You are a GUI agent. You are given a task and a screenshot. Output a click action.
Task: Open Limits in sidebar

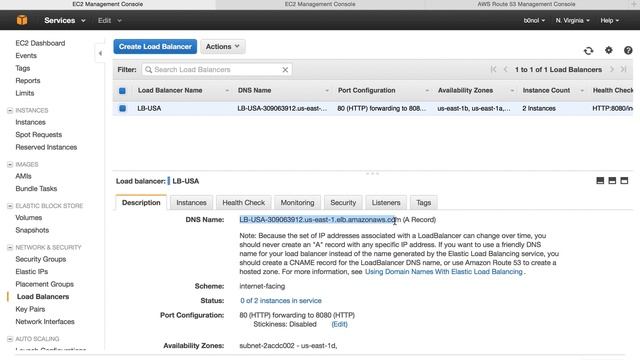24,93
